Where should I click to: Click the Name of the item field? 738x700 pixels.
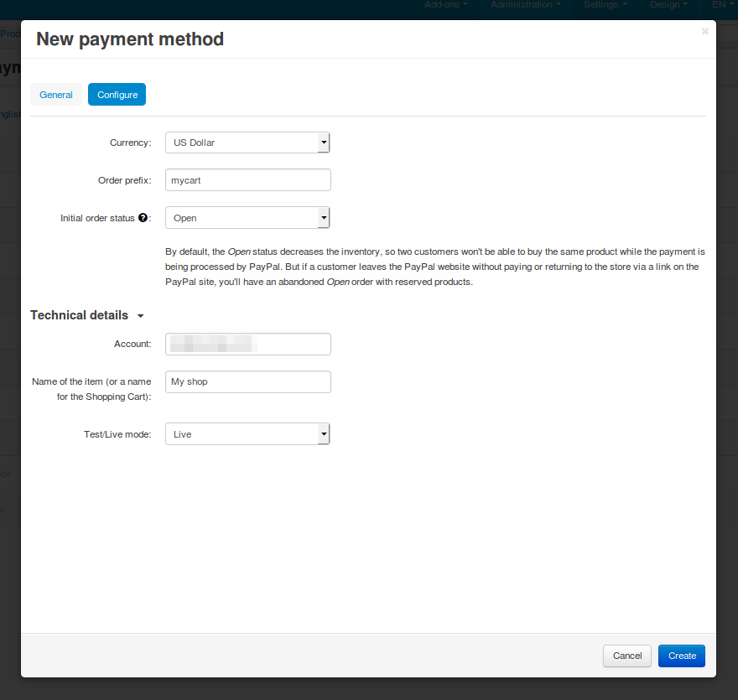248,381
